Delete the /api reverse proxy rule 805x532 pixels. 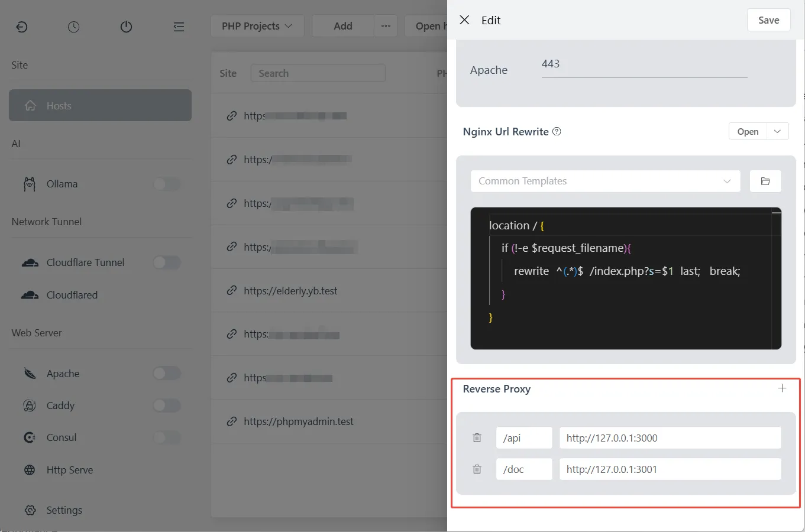click(477, 437)
